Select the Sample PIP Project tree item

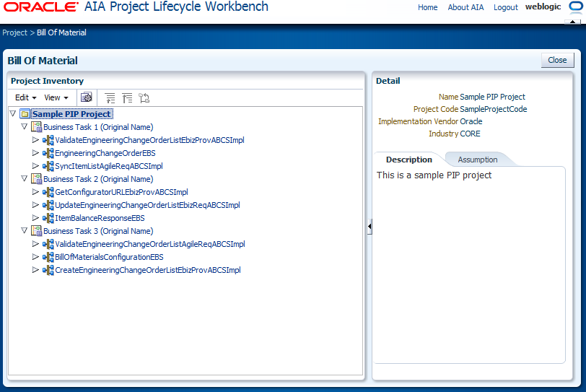[x=71, y=114]
